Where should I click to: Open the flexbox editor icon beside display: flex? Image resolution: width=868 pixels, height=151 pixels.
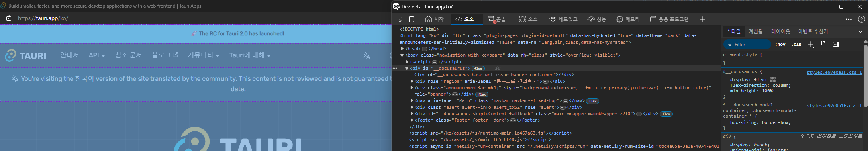(x=773, y=80)
